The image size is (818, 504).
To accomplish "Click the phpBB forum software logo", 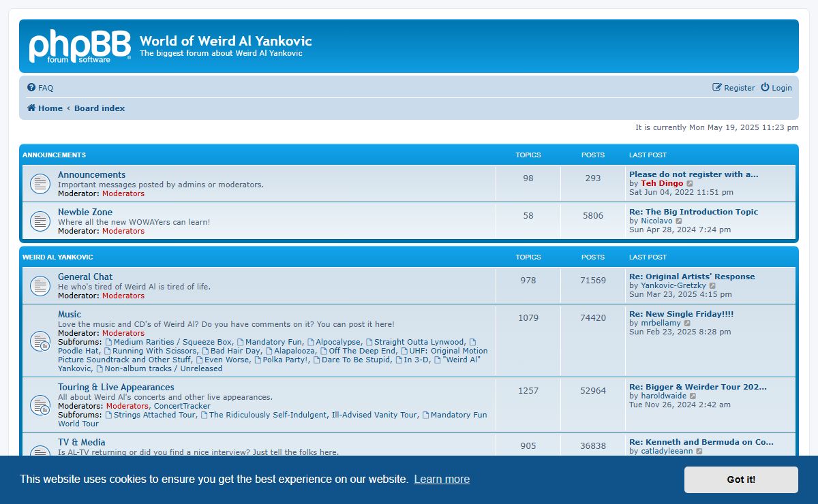I will tap(80, 46).
